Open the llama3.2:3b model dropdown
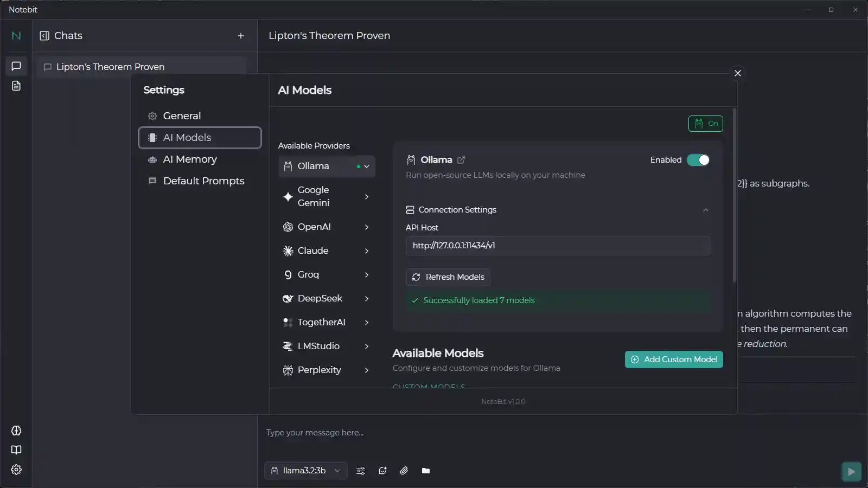This screenshot has width=868, height=488. (x=305, y=470)
